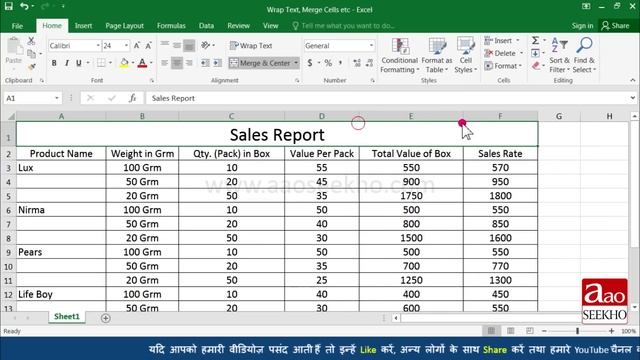
Task: Apply Percent Style format
Action: pos(328,63)
